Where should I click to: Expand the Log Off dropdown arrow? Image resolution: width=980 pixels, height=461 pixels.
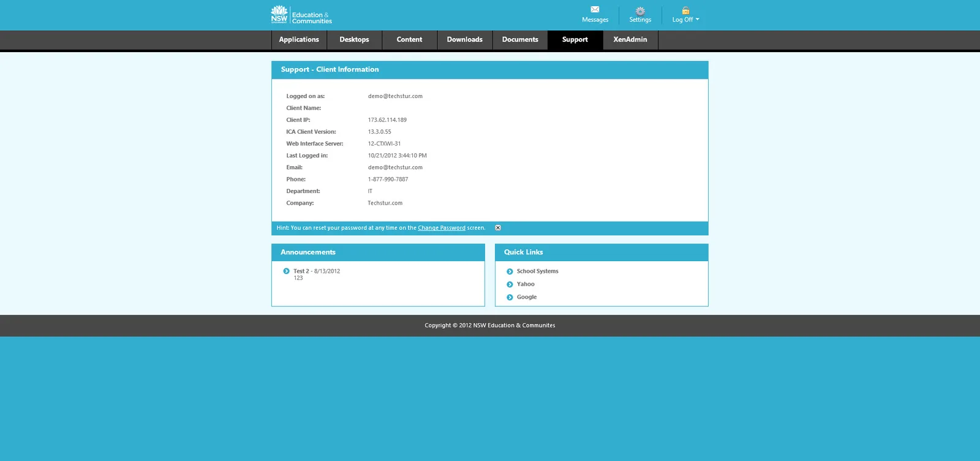point(697,19)
